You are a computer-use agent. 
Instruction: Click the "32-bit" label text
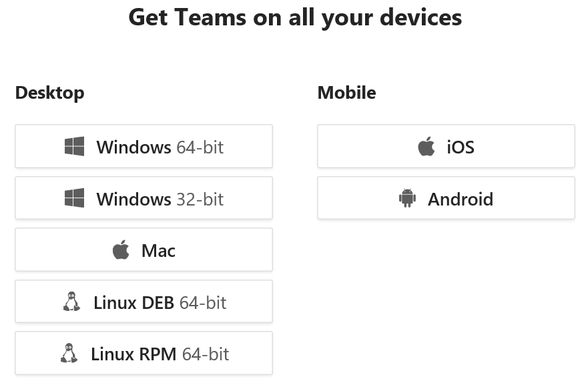200,199
